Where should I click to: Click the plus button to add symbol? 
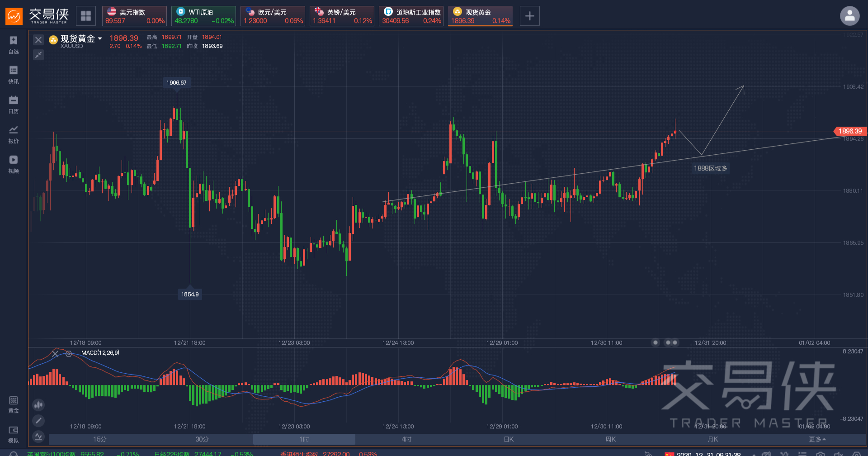pos(529,16)
